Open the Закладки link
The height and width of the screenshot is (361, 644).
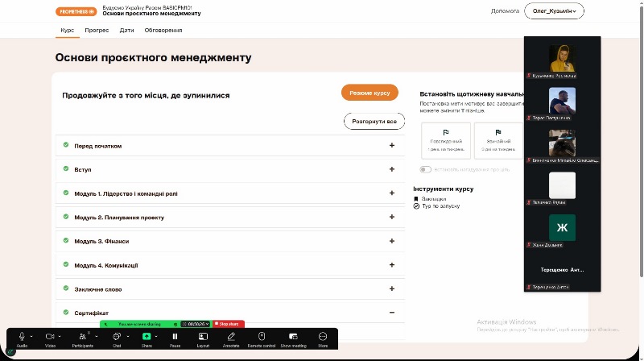tap(434, 199)
